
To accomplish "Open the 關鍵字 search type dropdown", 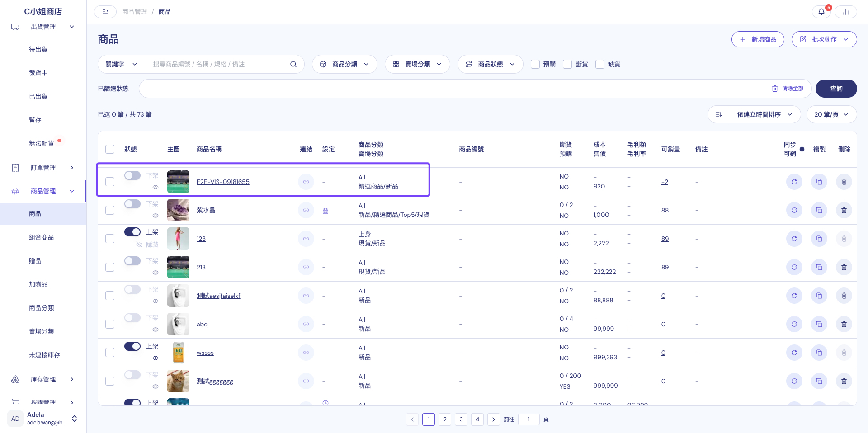I will 121,64.
